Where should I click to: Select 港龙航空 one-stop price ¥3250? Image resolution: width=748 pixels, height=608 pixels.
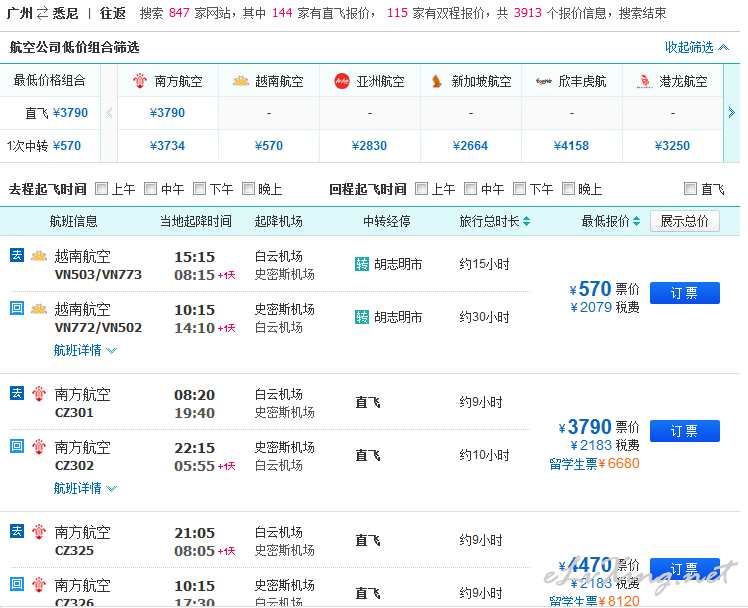click(x=672, y=145)
